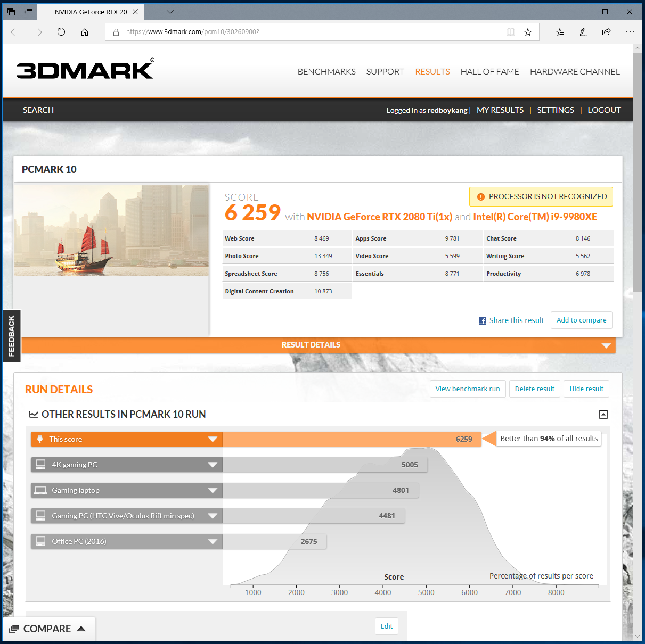Viewport: 645px width, 644px height.
Task: Click the trophy icon on This score
Action: (40, 439)
